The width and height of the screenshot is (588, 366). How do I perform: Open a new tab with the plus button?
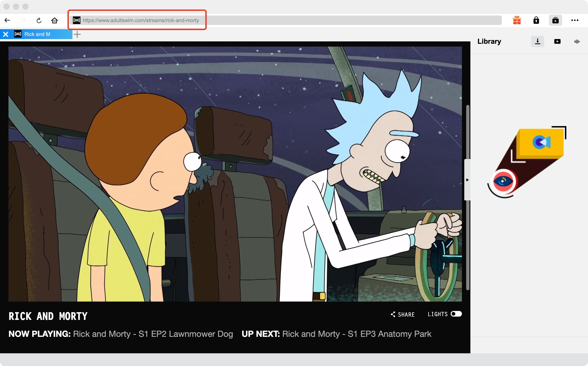[x=77, y=34]
